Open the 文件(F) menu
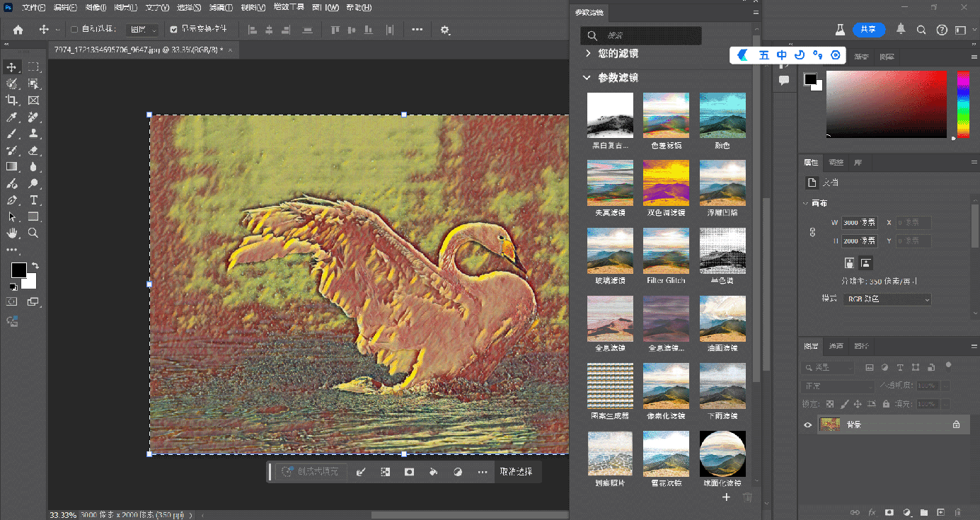 (x=34, y=8)
